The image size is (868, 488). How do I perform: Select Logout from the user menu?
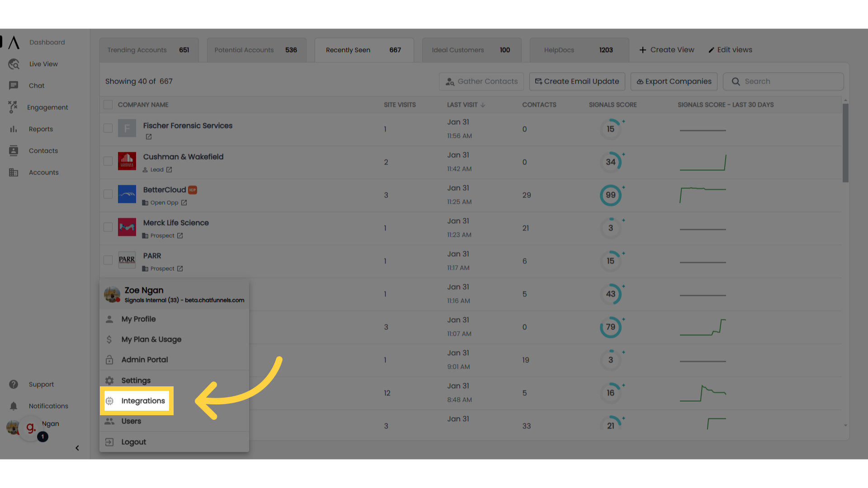[174, 442]
